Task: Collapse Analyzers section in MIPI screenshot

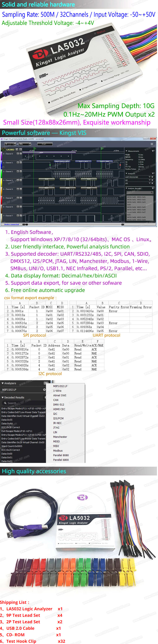Action: coord(3,383)
